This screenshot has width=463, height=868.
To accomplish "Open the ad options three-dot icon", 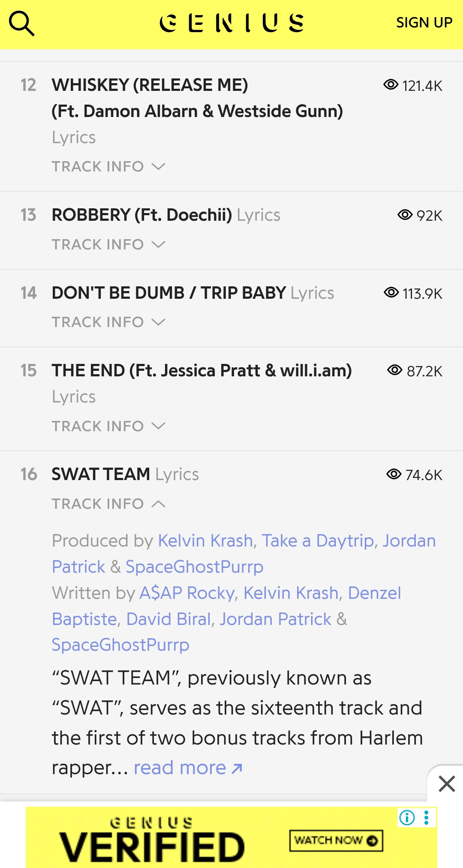I will pos(426,817).
